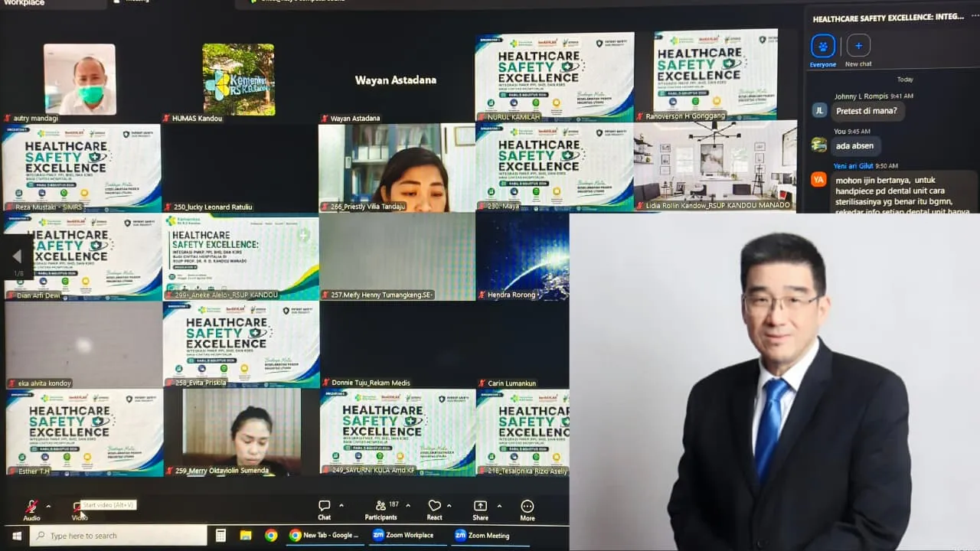Open File Explorer from the taskbar
980x551 pixels.
(x=246, y=536)
